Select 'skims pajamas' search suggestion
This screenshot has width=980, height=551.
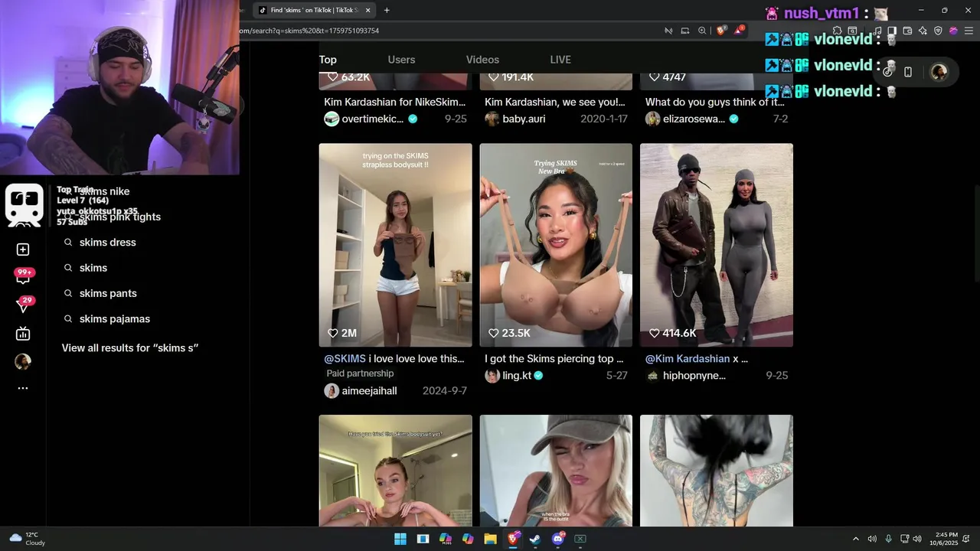coord(114,319)
